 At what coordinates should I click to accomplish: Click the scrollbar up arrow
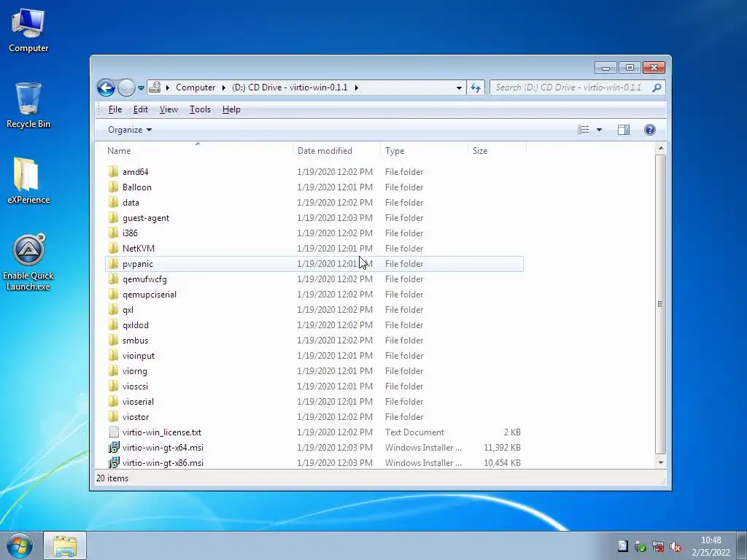tap(661, 149)
